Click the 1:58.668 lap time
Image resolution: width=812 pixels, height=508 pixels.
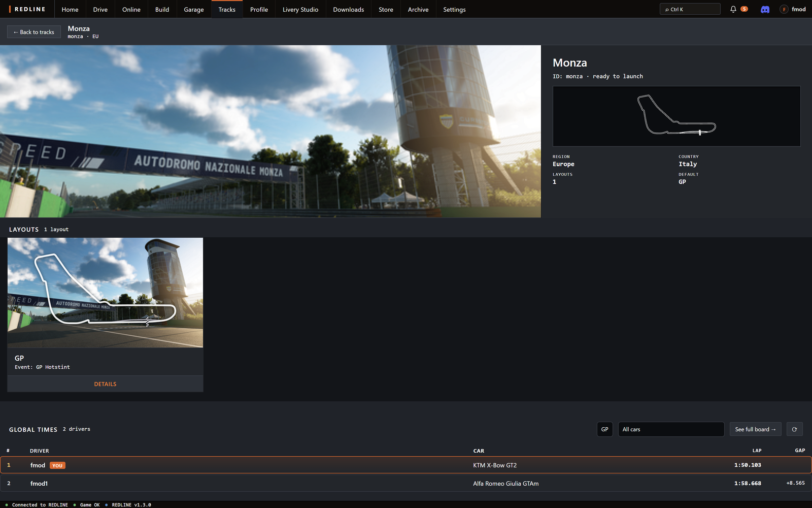pyautogui.click(x=748, y=484)
